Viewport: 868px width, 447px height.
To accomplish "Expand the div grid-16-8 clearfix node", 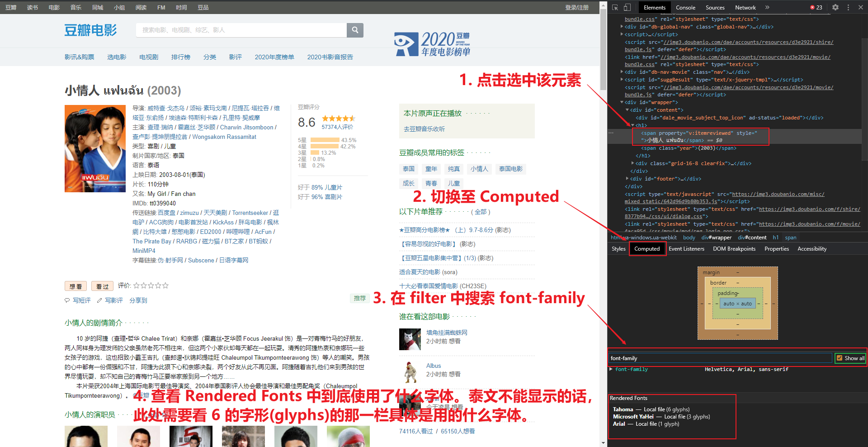I will pos(633,163).
